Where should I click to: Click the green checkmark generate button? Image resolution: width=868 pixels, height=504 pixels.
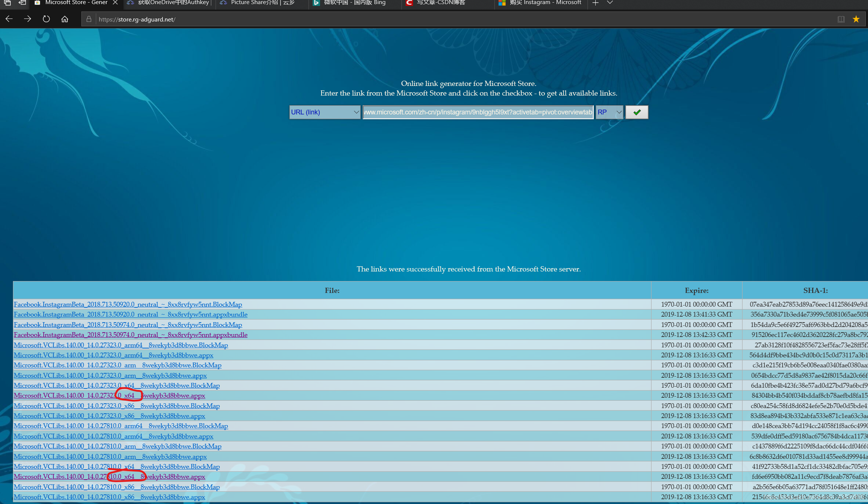pos(636,112)
